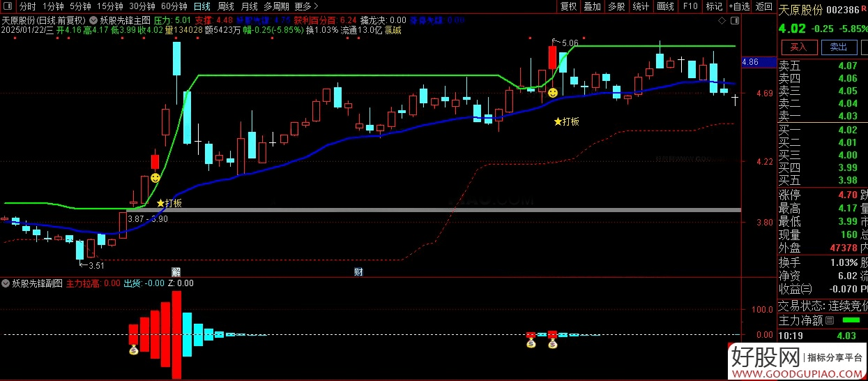Switch to the 分时 intraday chart tab

[x=28, y=6]
